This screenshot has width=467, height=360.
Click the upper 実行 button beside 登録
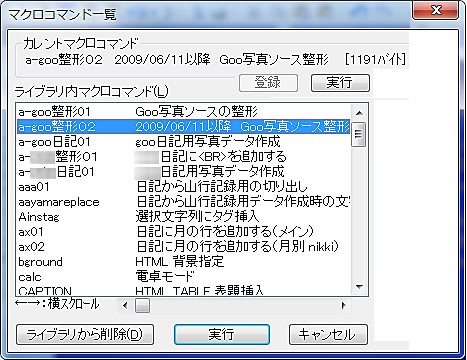[x=340, y=83]
